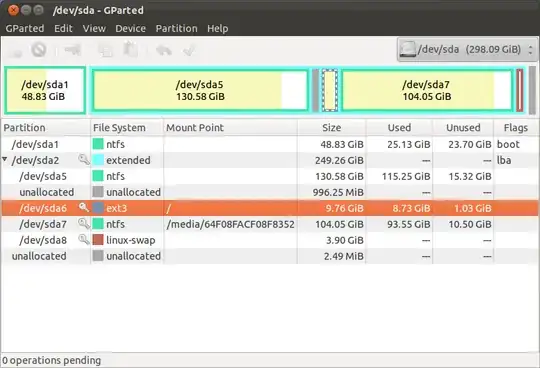Open the GParted menu
The image size is (540, 368).
pyautogui.click(x=25, y=28)
